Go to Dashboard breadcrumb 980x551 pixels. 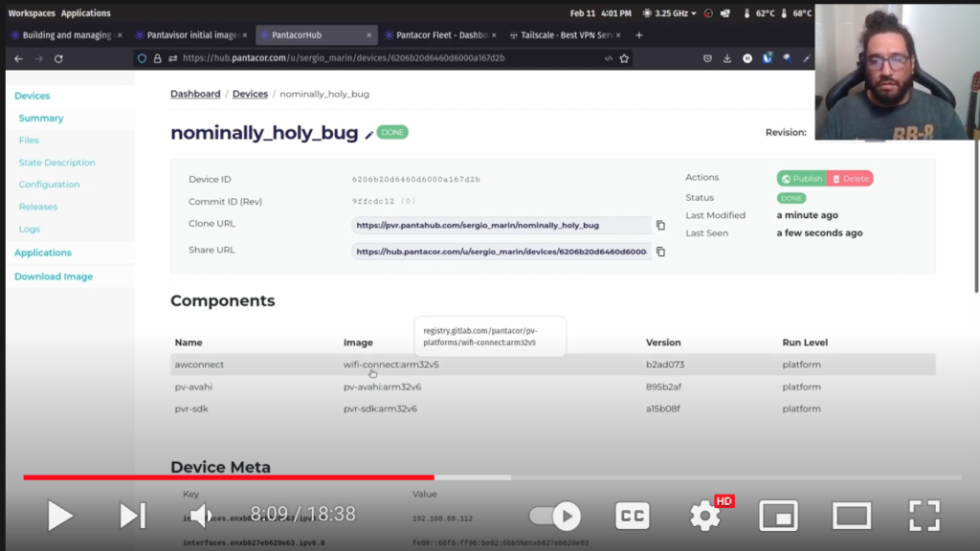(195, 94)
